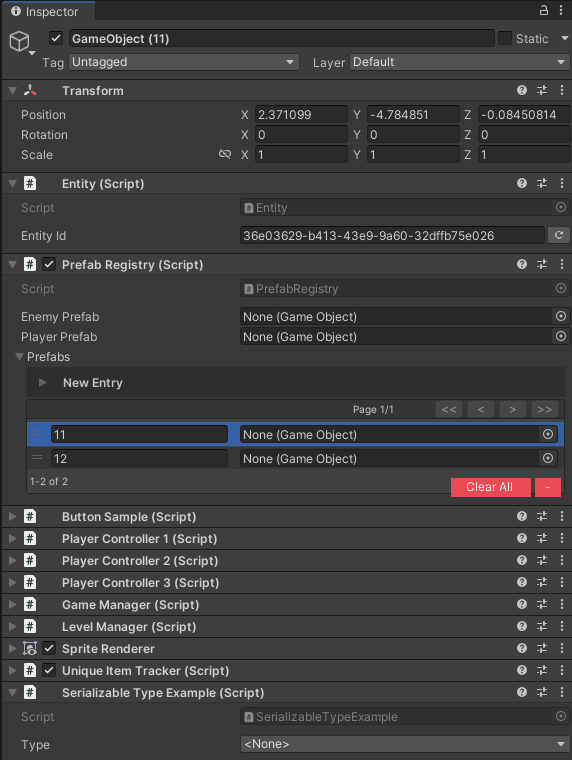Expand the New Entry foldout

tap(43, 382)
